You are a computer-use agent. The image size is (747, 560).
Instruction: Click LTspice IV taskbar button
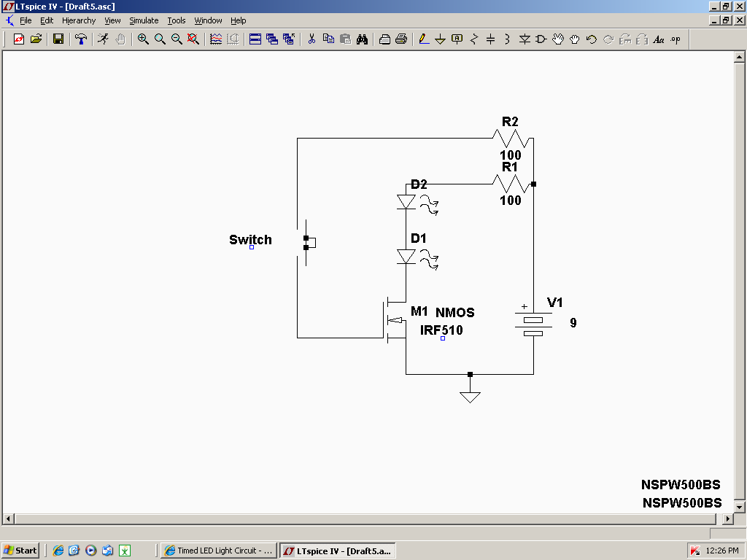pos(338,551)
